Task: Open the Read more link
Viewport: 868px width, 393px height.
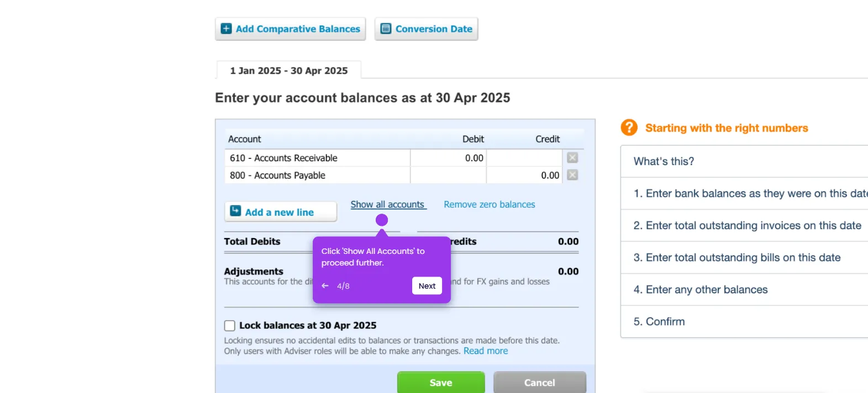Action: 486,351
